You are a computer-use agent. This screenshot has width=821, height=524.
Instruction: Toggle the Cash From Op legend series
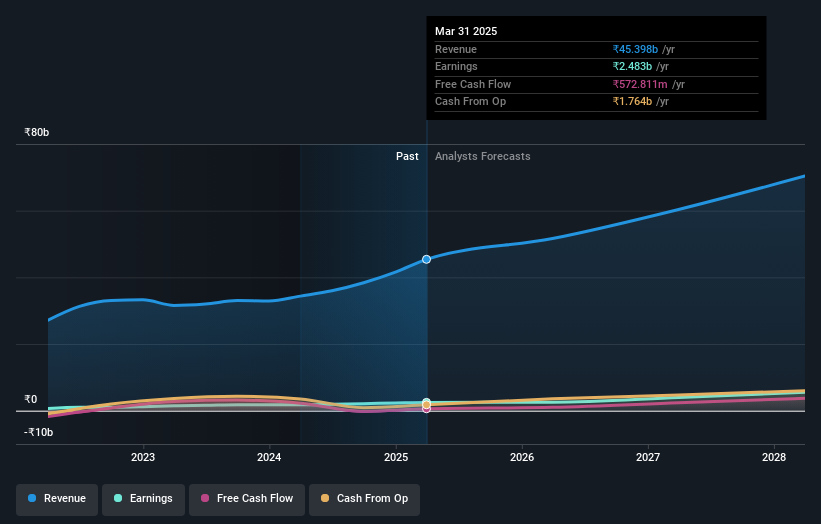point(364,499)
